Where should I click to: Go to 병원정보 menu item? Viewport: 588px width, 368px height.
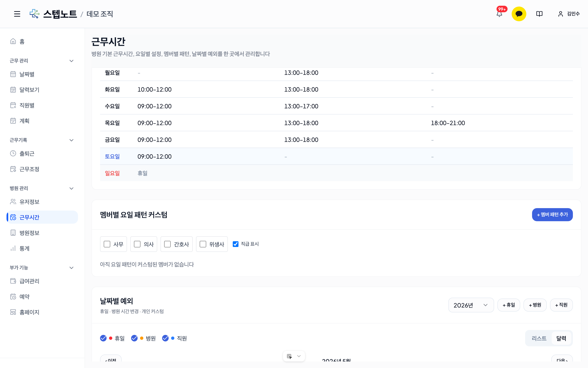29,233
